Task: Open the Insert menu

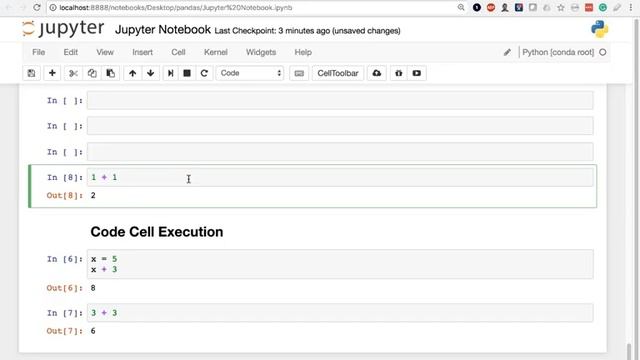Action: click(x=142, y=52)
